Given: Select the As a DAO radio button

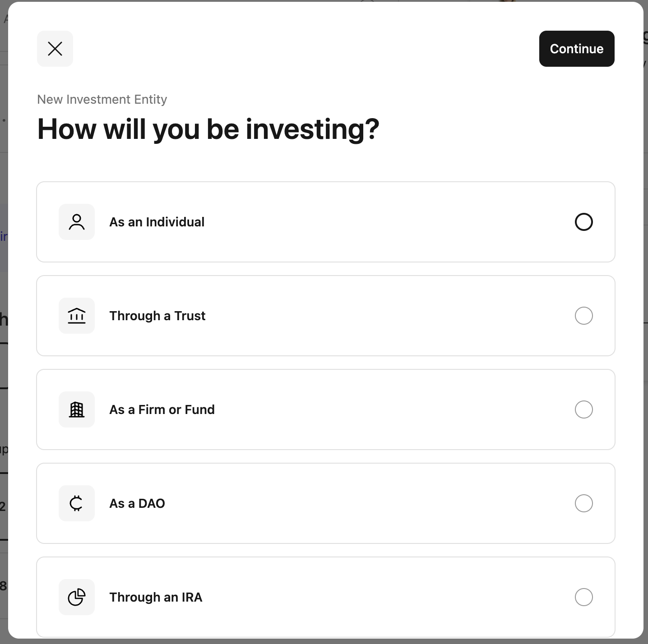Looking at the screenshot, I should pyautogui.click(x=584, y=503).
